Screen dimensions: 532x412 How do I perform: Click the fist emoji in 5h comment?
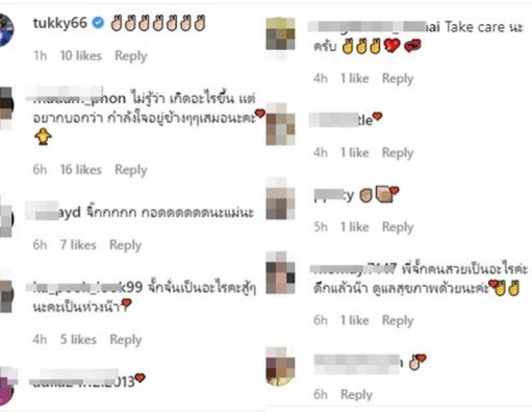[x=366, y=195]
